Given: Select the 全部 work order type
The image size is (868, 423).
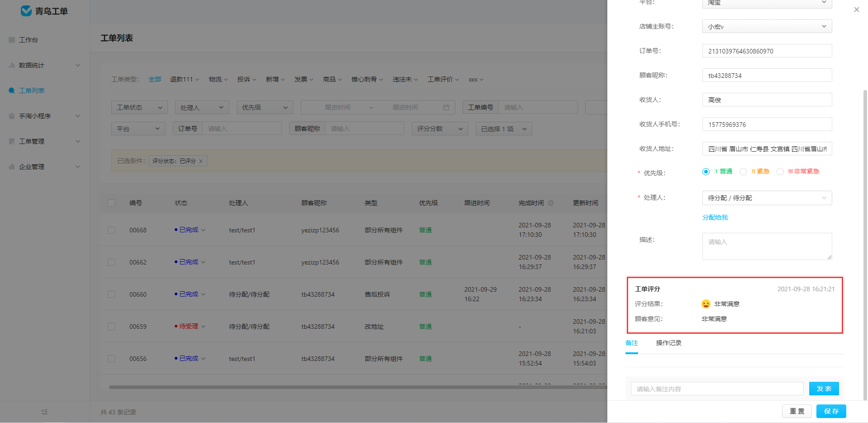Looking at the screenshot, I should 155,79.
